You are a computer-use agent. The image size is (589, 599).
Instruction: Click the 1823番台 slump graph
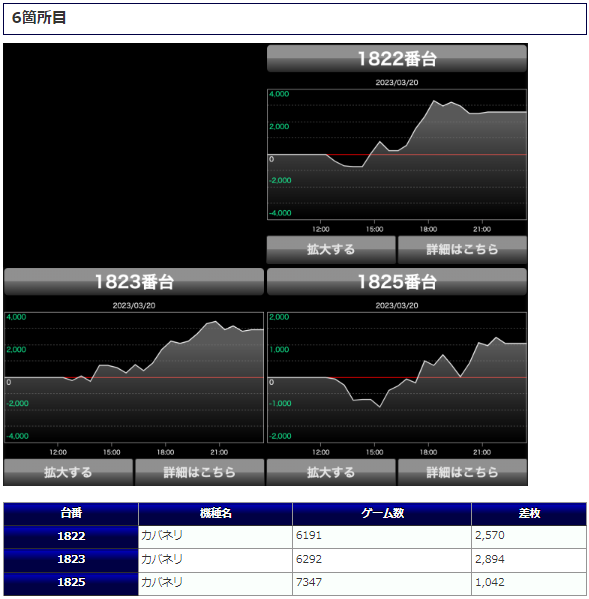point(134,377)
